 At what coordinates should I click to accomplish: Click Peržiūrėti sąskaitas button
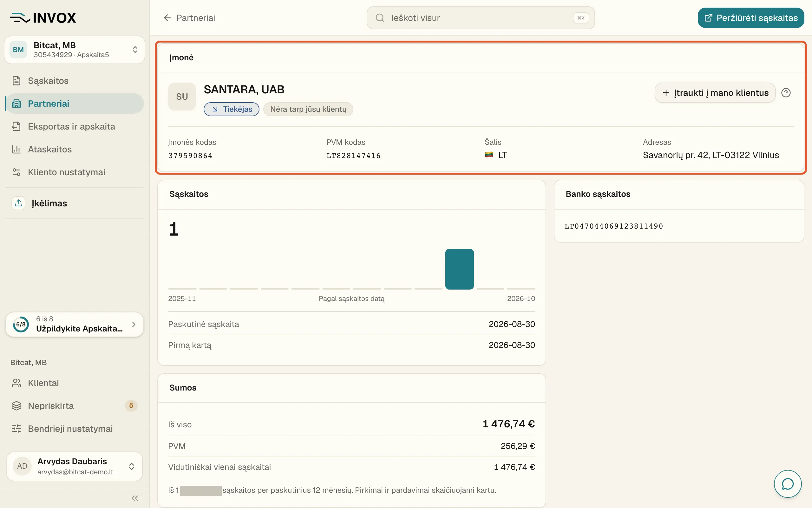coord(750,18)
